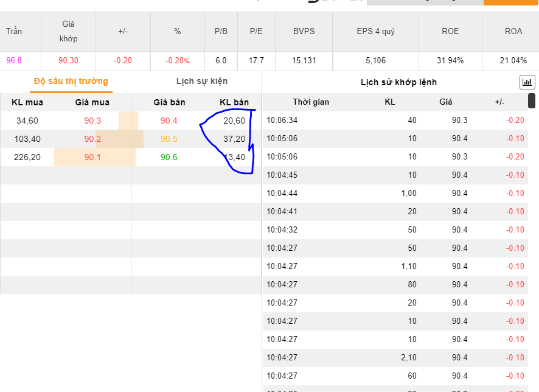Click the gray bar at the top
This screenshot has width=539, height=392.
(x=425, y=2)
